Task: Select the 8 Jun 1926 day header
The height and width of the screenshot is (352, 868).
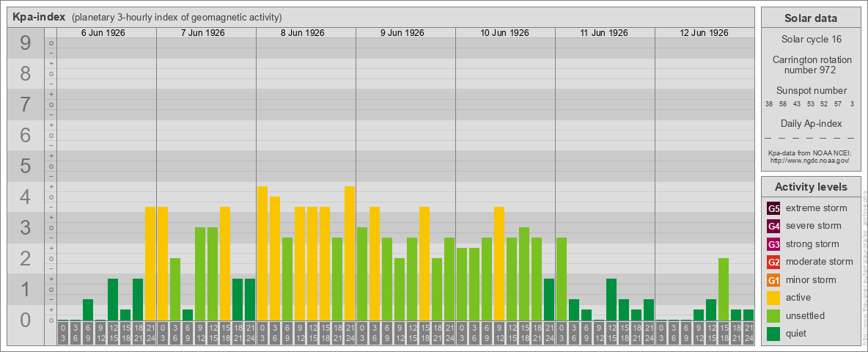Action: tap(302, 33)
